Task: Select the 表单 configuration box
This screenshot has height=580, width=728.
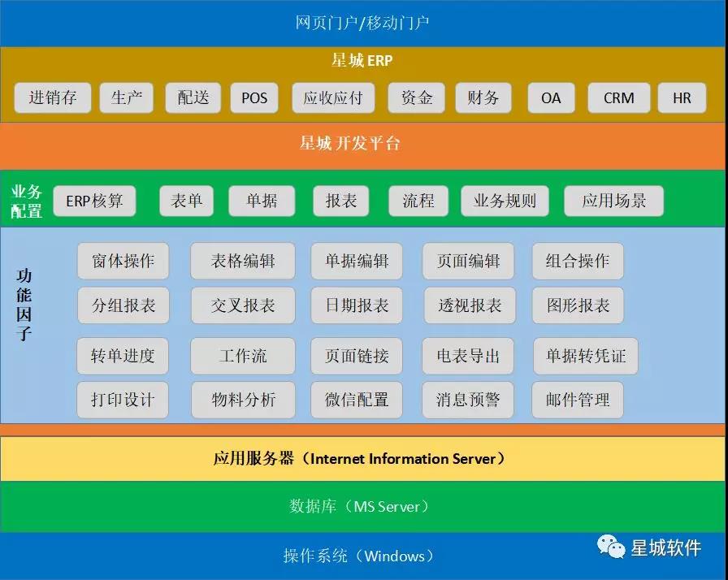Action: click(x=187, y=201)
